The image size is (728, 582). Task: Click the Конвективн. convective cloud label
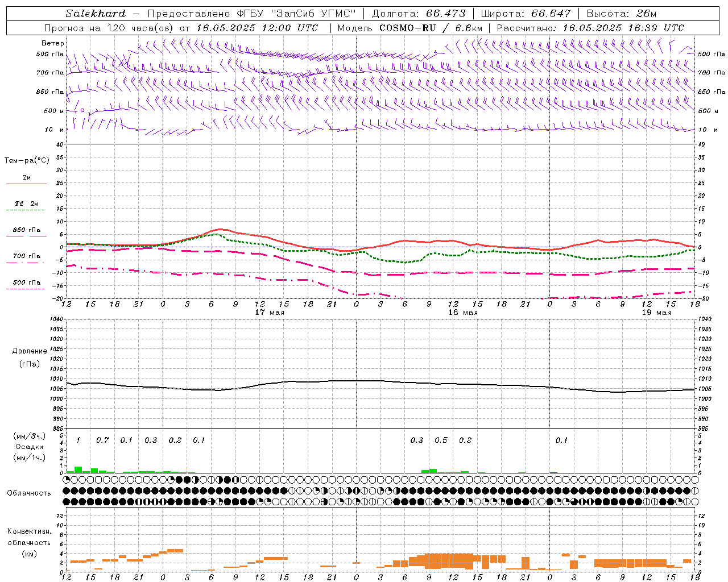click(29, 531)
